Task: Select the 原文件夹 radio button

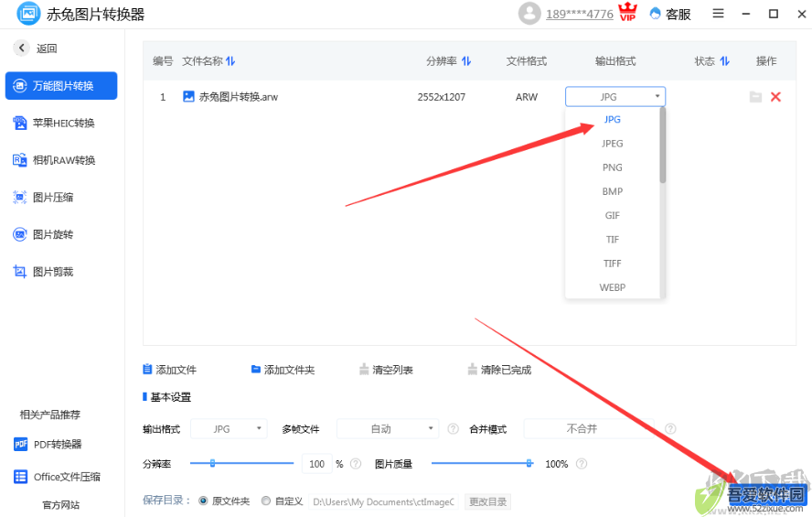Action: pyautogui.click(x=203, y=501)
